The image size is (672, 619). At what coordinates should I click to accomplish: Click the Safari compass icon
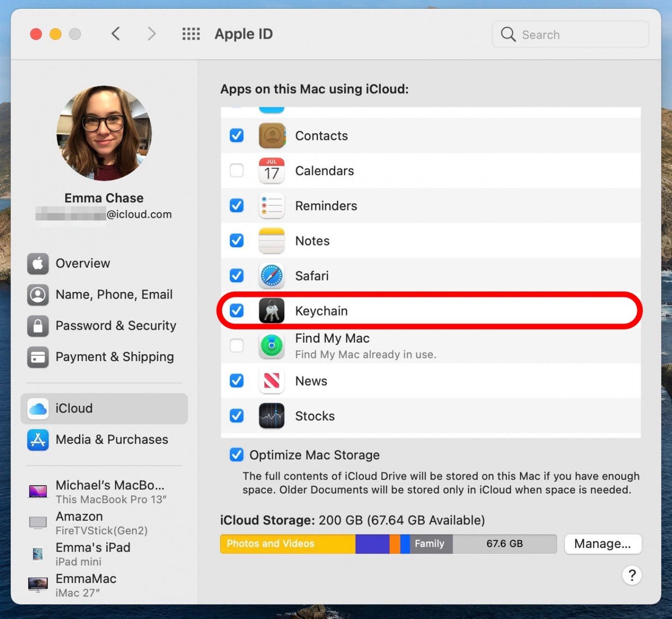tap(271, 276)
